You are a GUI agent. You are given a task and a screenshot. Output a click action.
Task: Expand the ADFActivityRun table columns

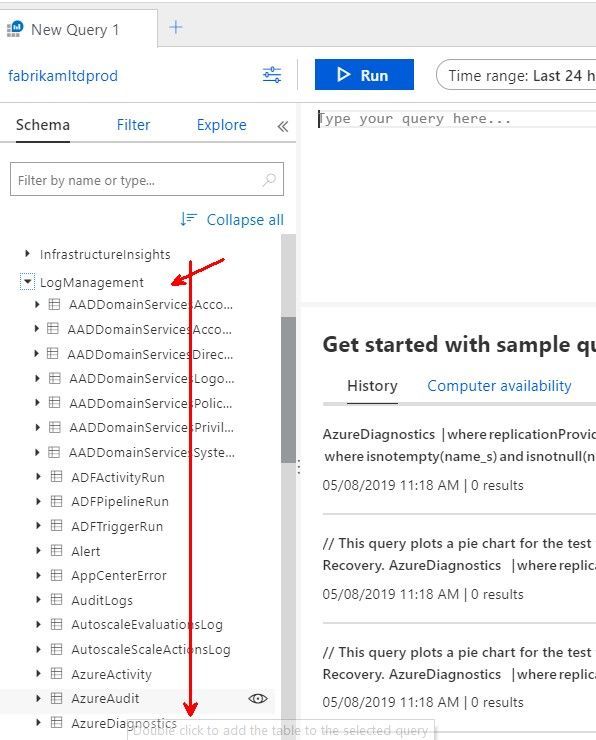(38, 477)
